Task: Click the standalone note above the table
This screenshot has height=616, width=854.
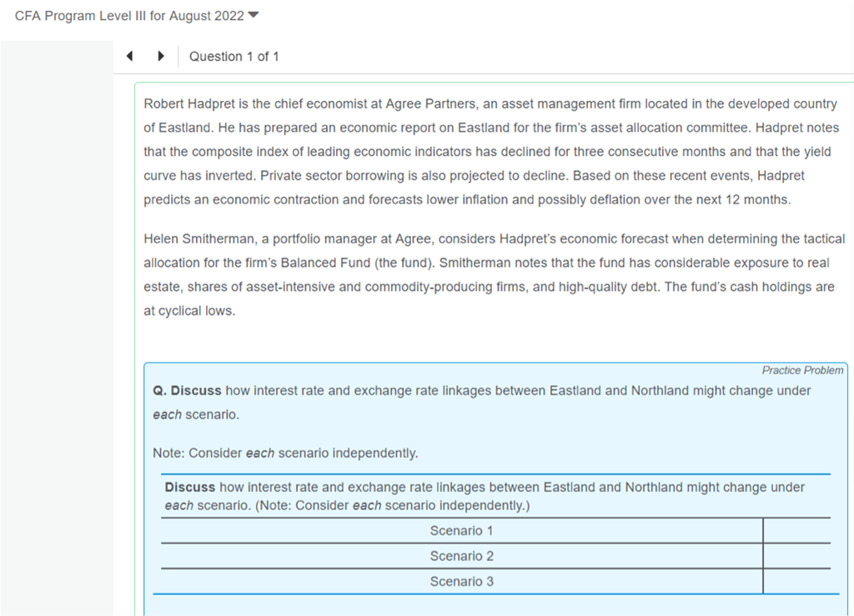Action: pyautogui.click(x=285, y=453)
